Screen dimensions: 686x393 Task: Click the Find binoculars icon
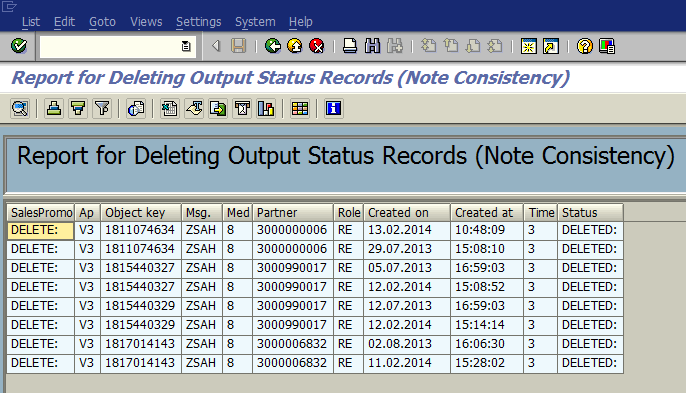tap(372, 46)
